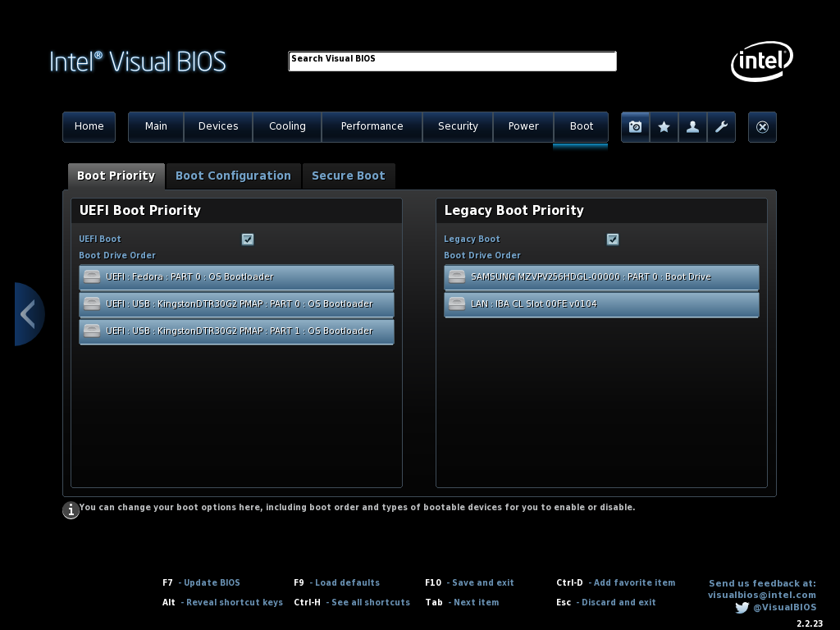Select the SAMSUNG legacy boot drive entry
This screenshot has width=840, height=630.
pos(601,277)
